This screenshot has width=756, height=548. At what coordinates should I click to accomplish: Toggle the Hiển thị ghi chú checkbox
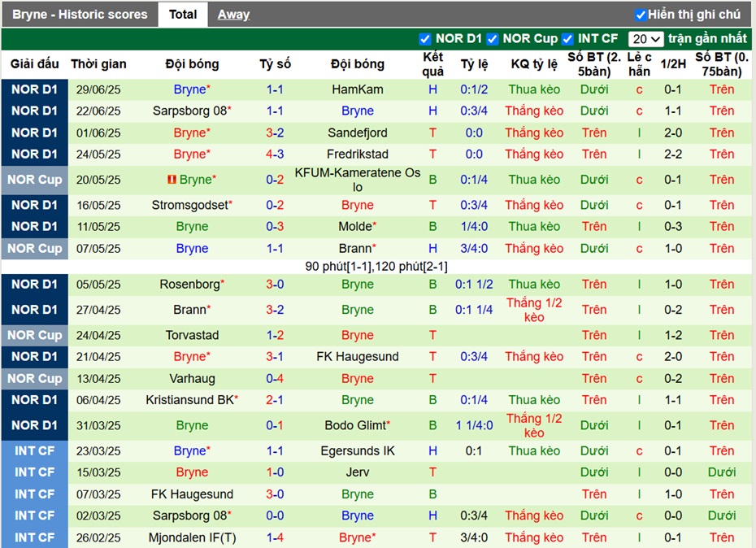pyautogui.click(x=641, y=15)
